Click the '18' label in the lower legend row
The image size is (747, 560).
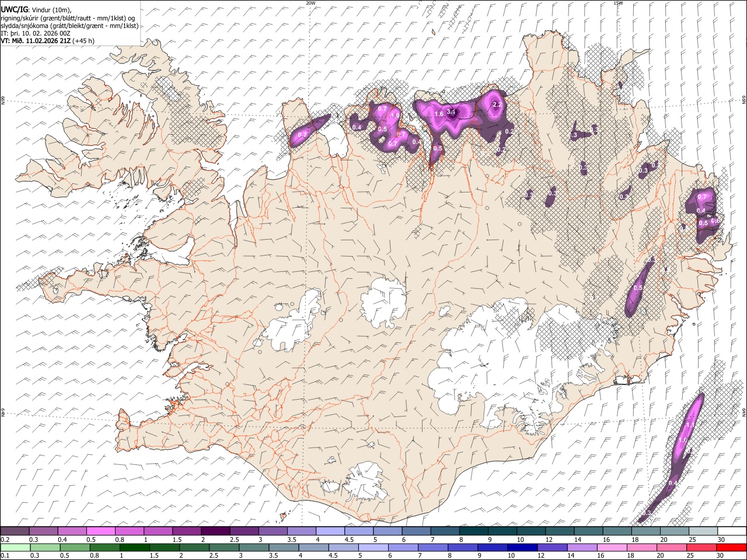tap(630, 555)
